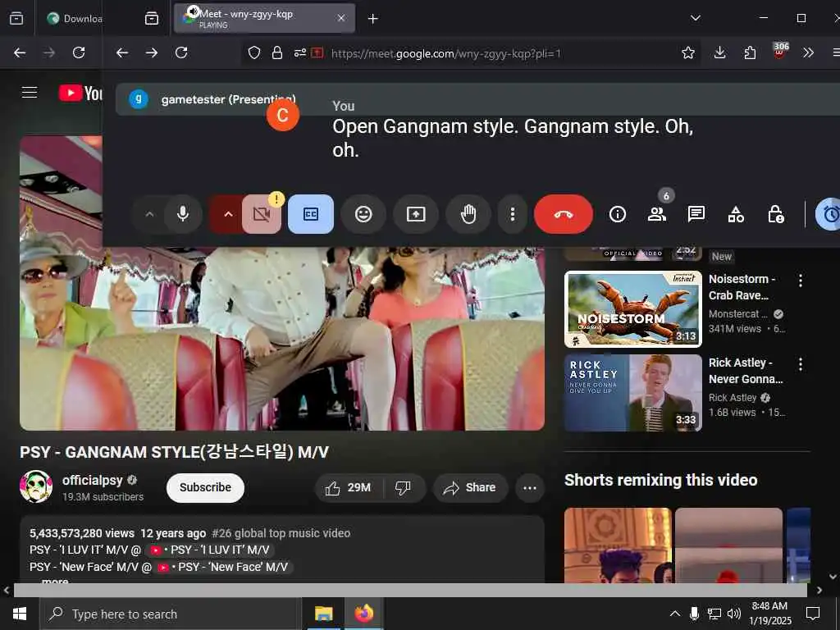Open Rick Astley Never Gonna thumbnail
The height and width of the screenshot is (630, 840).
pos(632,393)
